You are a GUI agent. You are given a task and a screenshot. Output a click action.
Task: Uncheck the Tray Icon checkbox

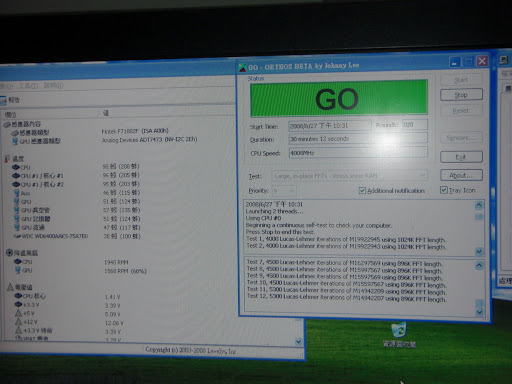click(x=444, y=190)
